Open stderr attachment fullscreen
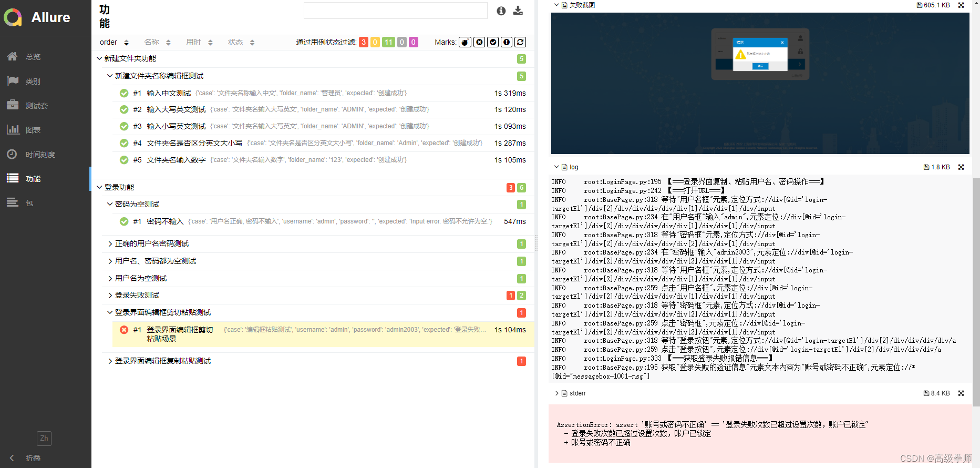980x468 pixels. tap(961, 393)
